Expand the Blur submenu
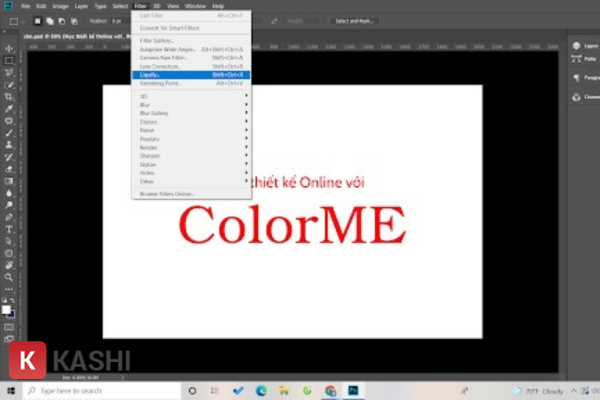Viewport: 600px width, 400px height. (191, 105)
